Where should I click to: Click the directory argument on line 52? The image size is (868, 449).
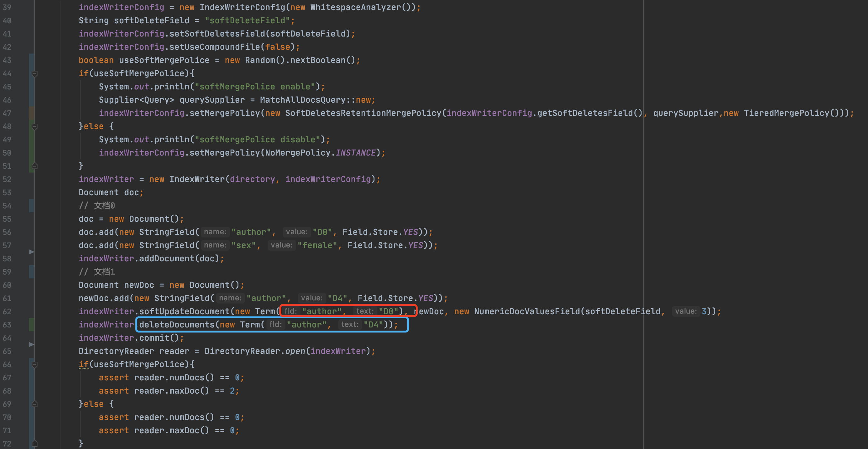tap(252, 179)
